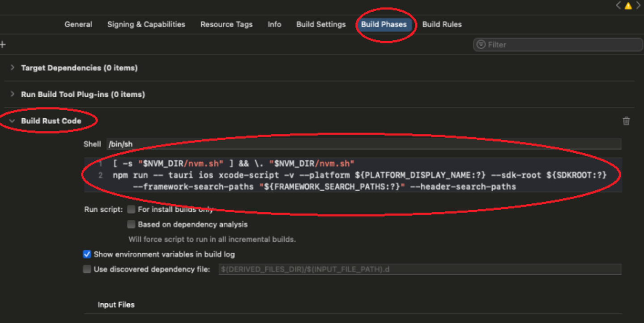Enable 'For install builds only' checkbox
The image size is (644, 323).
point(131,209)
